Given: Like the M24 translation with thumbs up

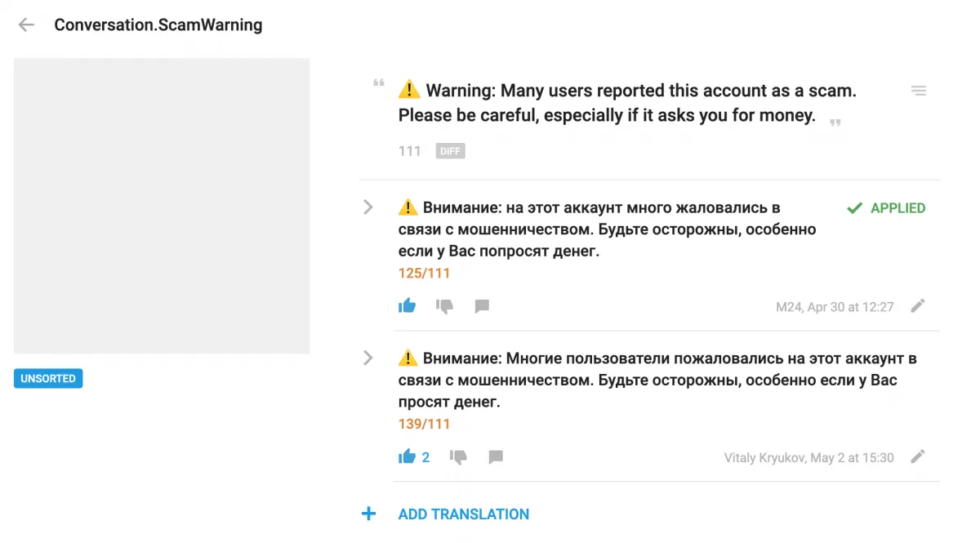Looking at the screenshot, I should click(x=407, y=306).
